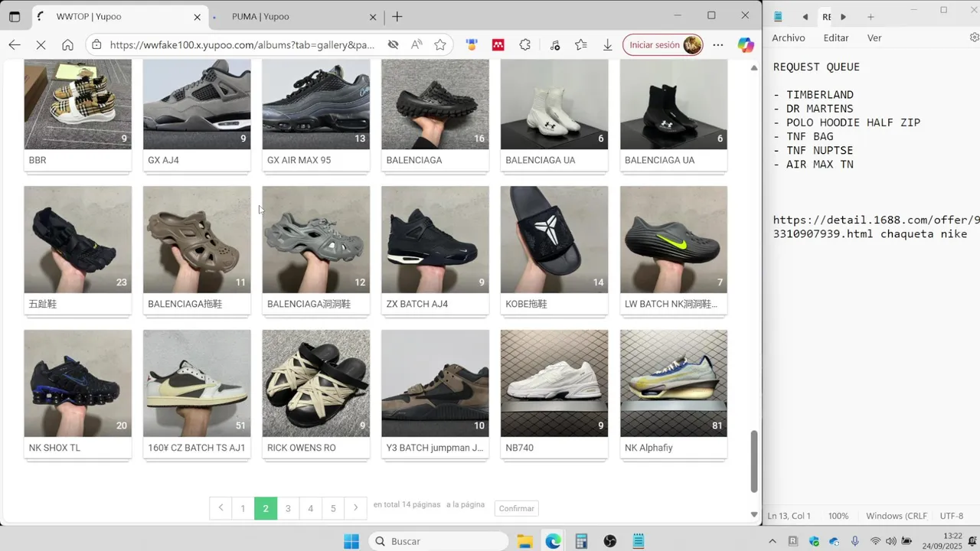This screenshot has height=551, width=980.
Task: Start Read aloud from the address bar
Action: click(416, 45)
